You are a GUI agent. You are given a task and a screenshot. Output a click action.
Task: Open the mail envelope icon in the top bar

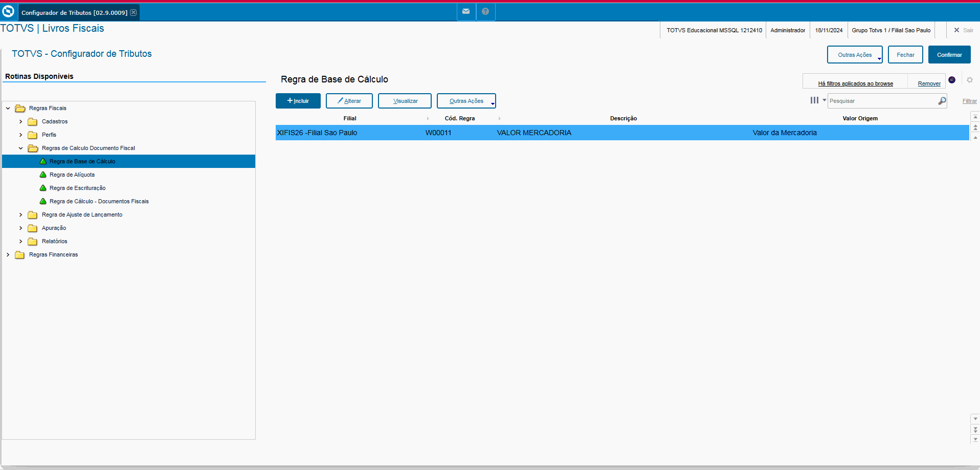(x=466, y=11)
